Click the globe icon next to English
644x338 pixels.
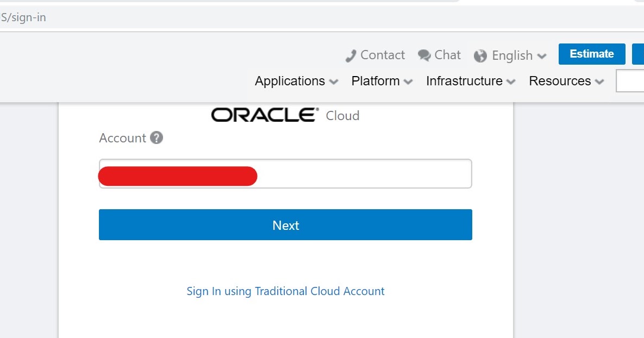tap(480, 55)
